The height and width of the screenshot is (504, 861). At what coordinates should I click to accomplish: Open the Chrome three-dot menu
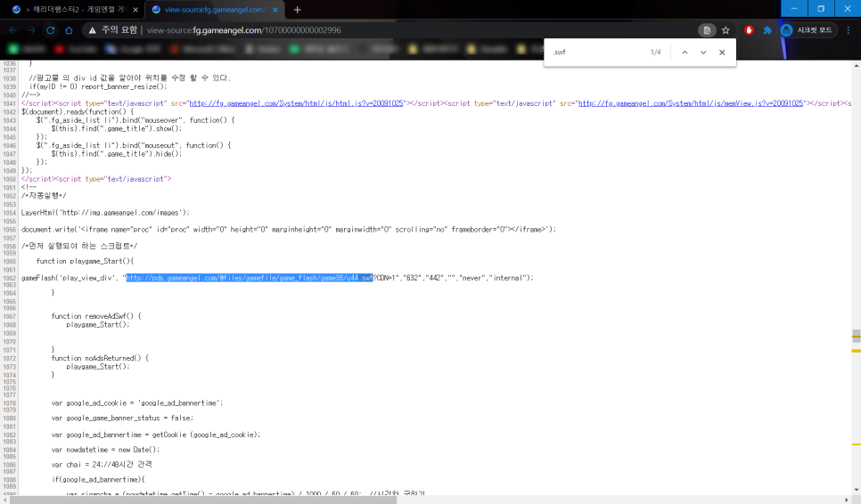pos(849,30)
